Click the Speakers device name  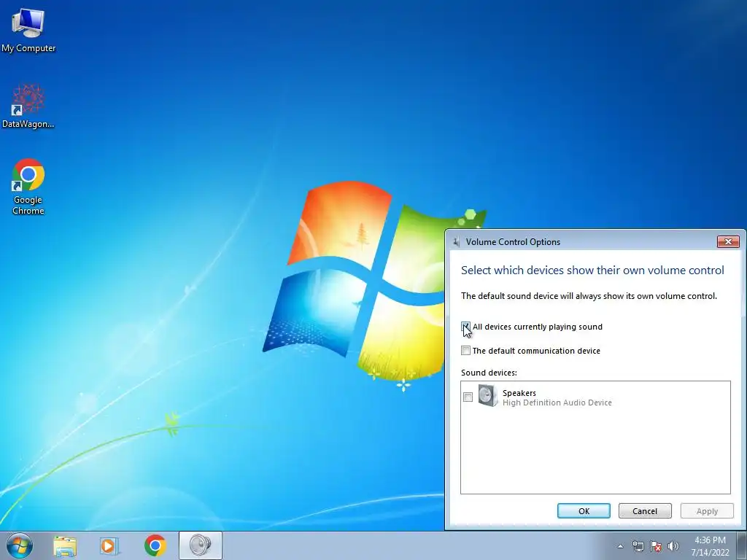[x=519, y=393]
